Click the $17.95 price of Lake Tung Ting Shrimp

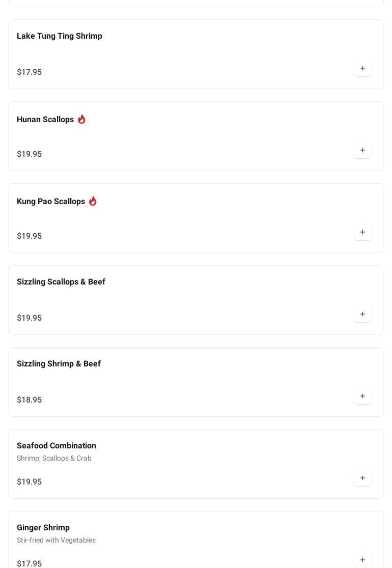tap(30, 72)
